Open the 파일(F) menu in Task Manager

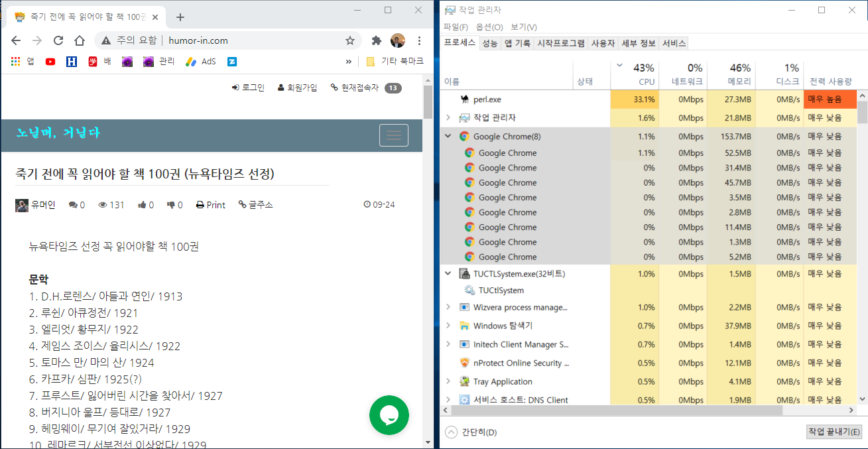click(456, 27)
